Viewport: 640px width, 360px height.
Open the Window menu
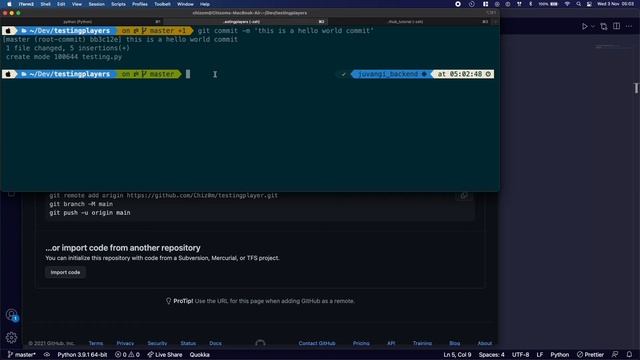(x=185, y=4)
